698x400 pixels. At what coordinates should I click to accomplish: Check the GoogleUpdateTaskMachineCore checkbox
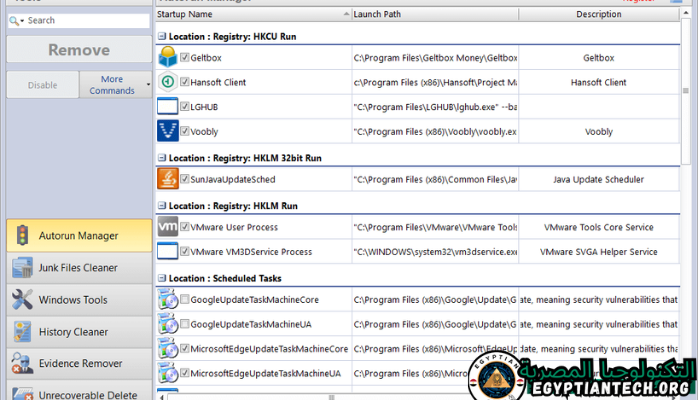point(185,299)
